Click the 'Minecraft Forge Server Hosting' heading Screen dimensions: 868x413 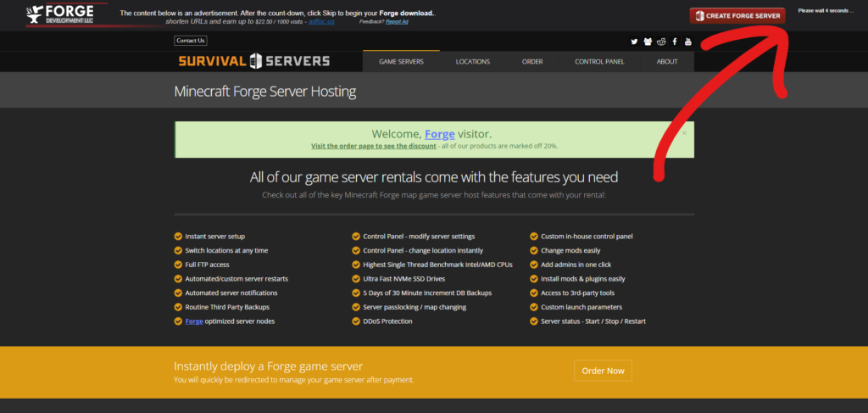265,92
